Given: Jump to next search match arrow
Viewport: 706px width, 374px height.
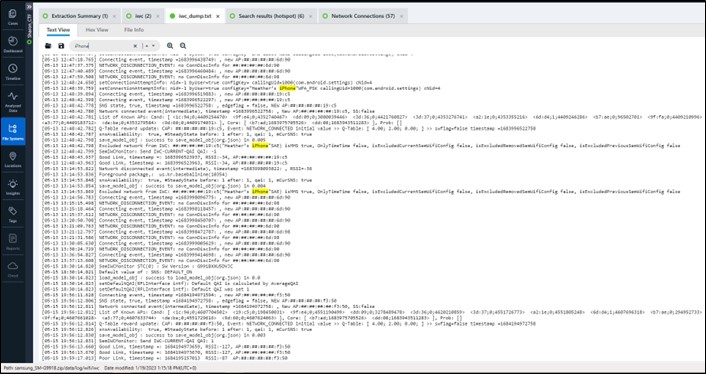Looking at the screenshot, I should pyautogui.click(x=154, y=46).
